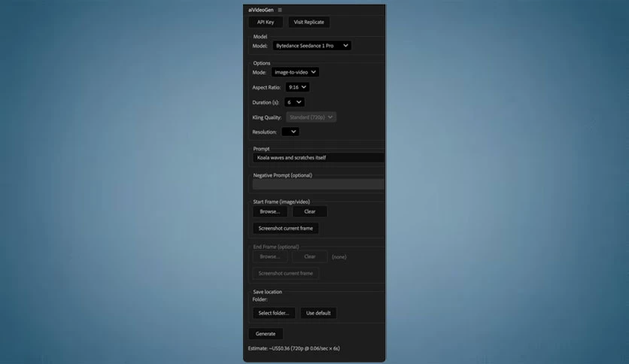
Task: Screenshot current frame for Start Frame
Action: (286, 228)
